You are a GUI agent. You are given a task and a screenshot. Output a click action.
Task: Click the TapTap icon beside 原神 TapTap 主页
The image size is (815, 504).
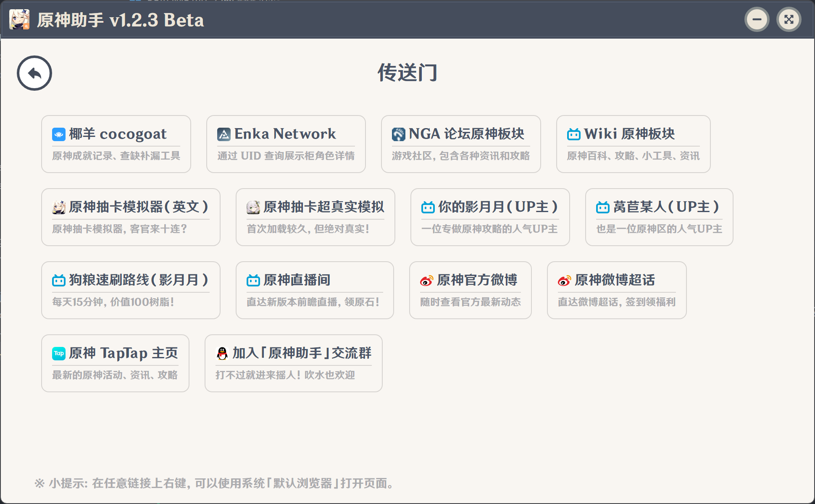click(59, 354)
